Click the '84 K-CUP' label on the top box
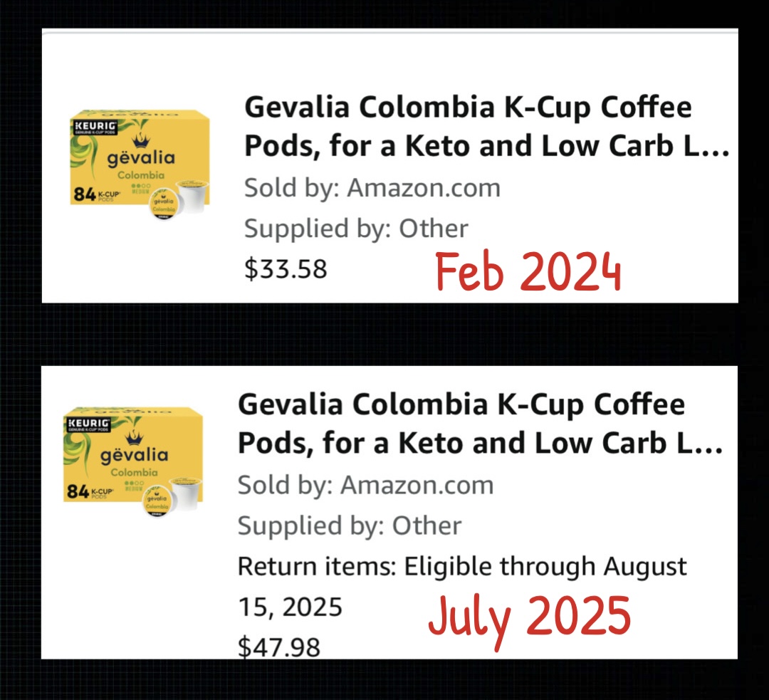Screen dimensions: 769x700 pos(97,194)
